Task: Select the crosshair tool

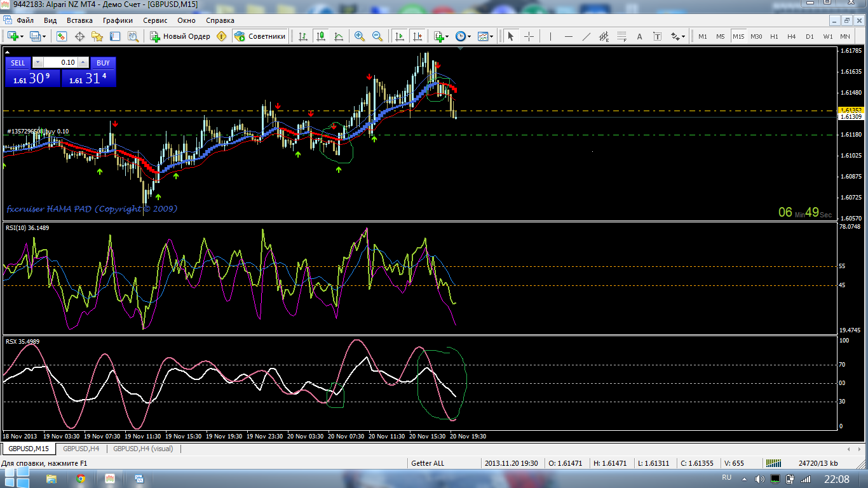Action: (529, 36)
